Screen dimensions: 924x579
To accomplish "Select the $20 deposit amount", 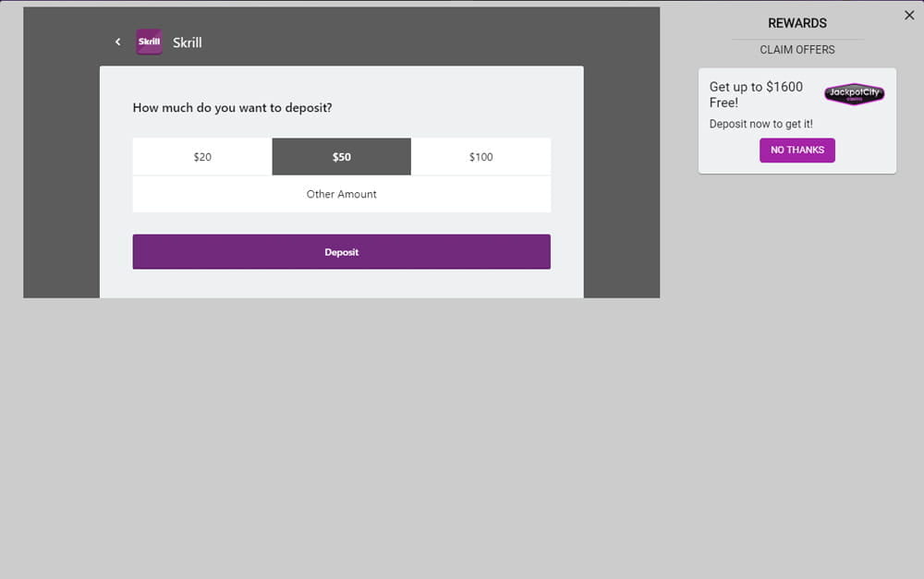I will coord(202,157).
